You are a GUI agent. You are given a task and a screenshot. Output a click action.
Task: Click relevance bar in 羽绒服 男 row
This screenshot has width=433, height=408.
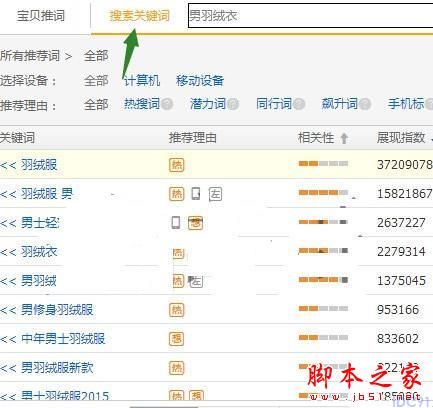[323, 192]
